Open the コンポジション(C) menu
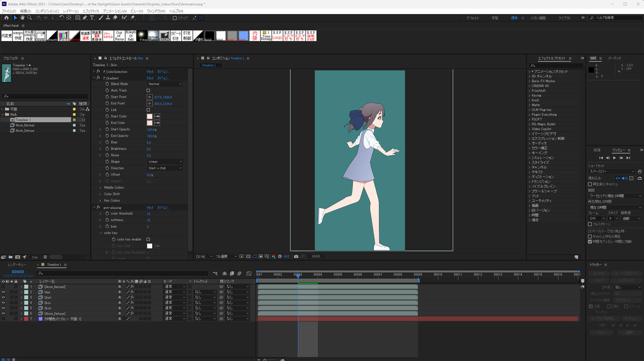Image resolution: width=644 pixels, height=361 pixels. [47, 11]
